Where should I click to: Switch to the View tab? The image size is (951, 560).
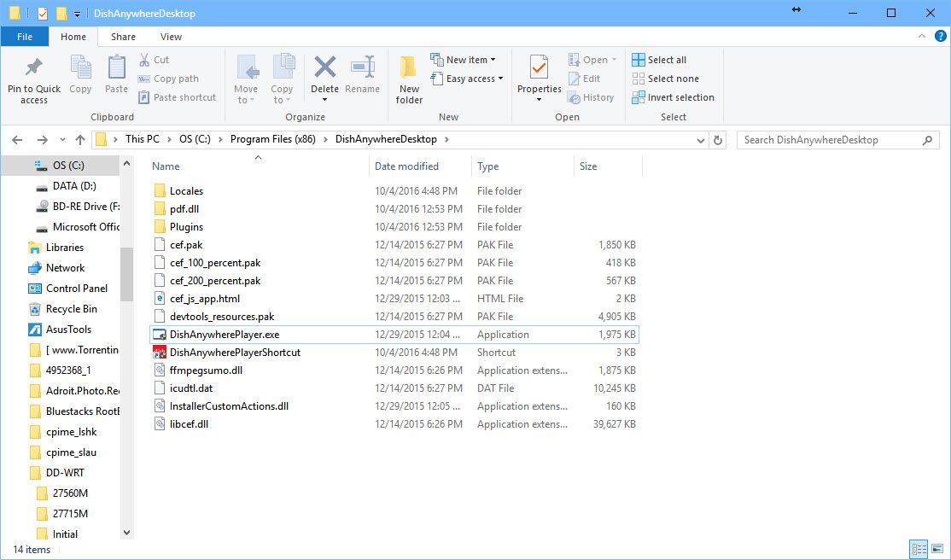click(171, 37)
